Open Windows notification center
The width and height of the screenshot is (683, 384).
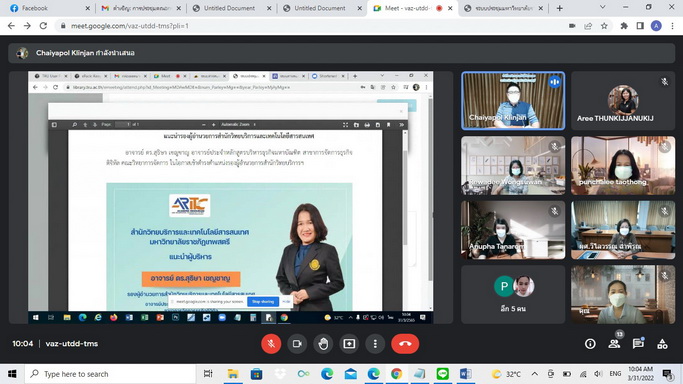666,374
